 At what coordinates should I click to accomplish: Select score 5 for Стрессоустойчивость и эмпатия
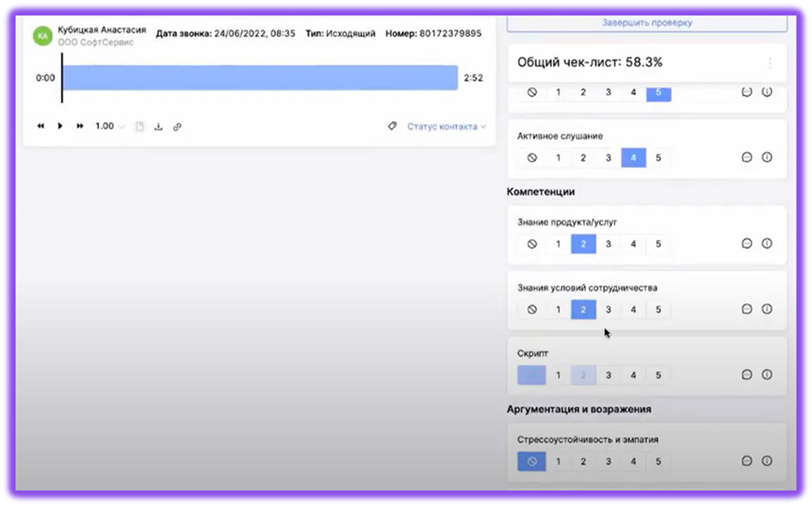659,461
